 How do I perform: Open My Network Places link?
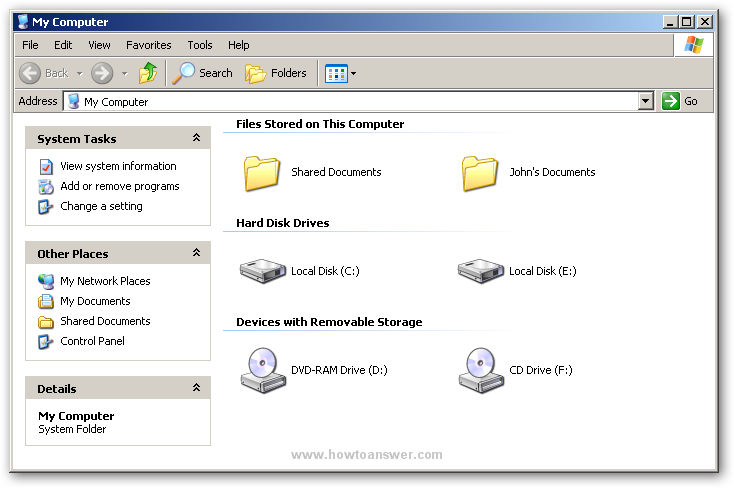pyautogui.click(x=105, y=281)
